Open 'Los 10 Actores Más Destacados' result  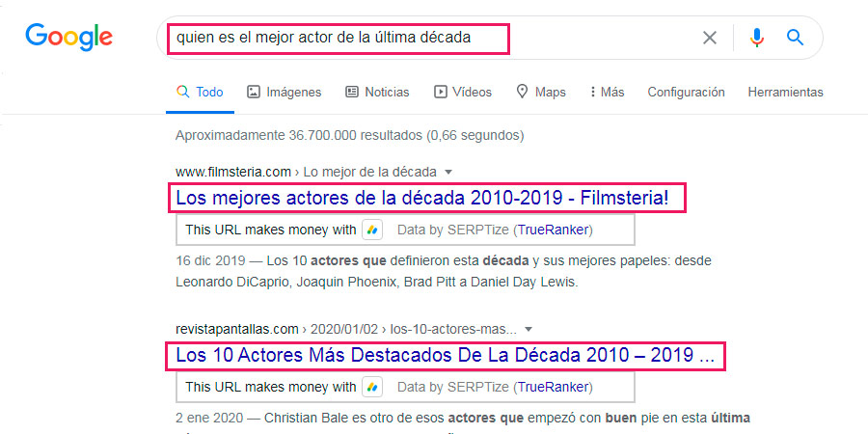coord(445,356)
